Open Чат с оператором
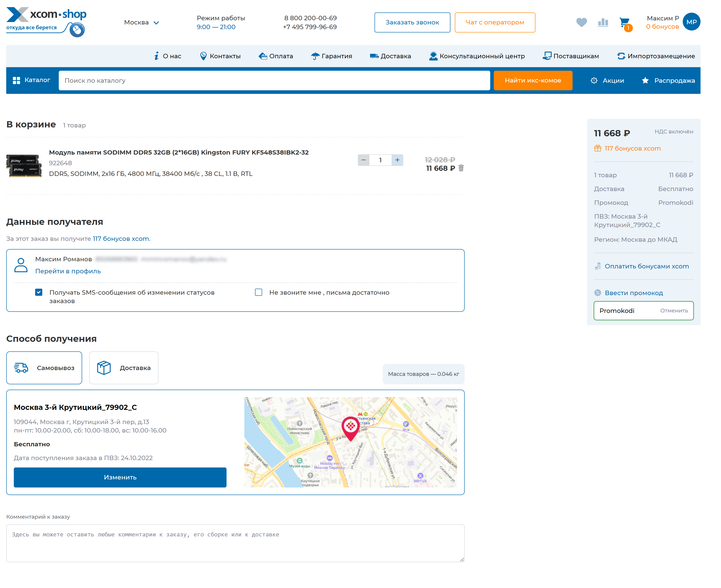 coord(494,22)
